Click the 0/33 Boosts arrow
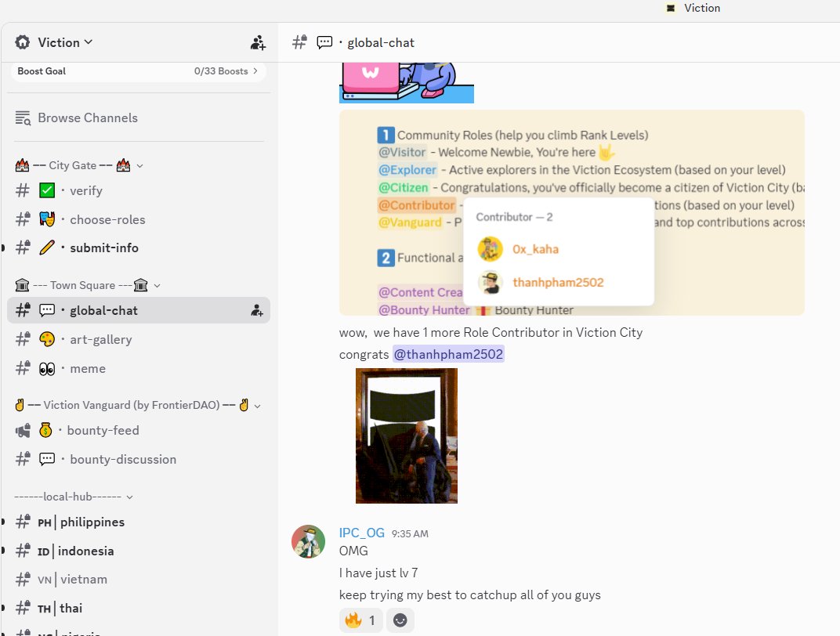This screenshot has width=840, height=636. point(255,71)
